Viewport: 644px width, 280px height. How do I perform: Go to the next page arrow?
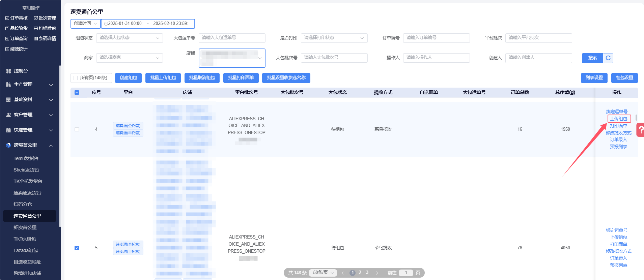pos(377,273)
